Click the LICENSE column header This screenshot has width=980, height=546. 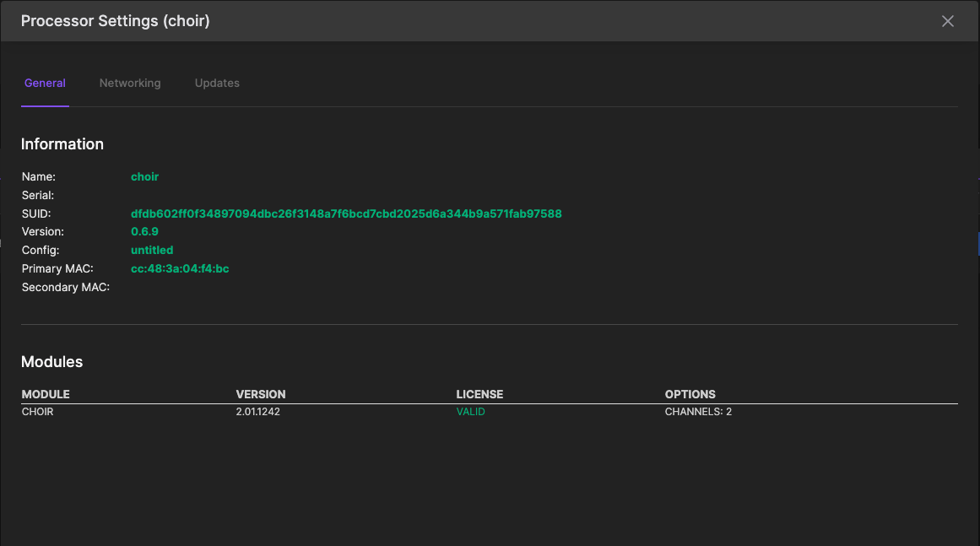[x=479, y=394]
